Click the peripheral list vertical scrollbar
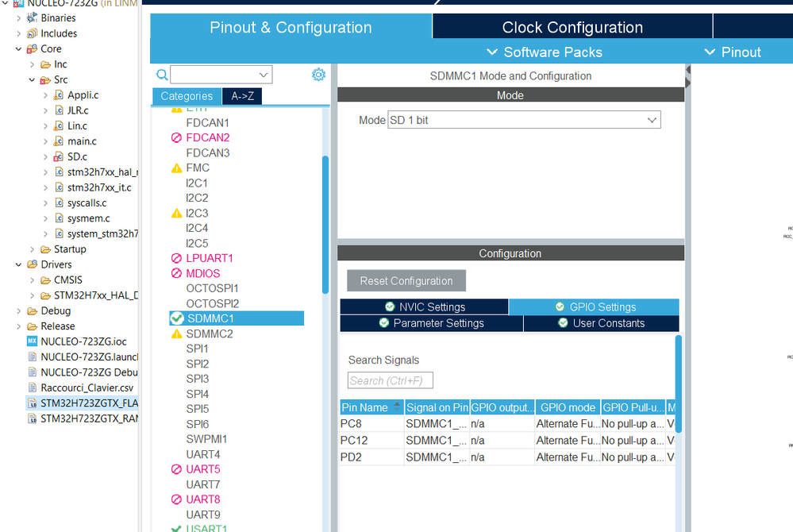 (x=325, y=225)
